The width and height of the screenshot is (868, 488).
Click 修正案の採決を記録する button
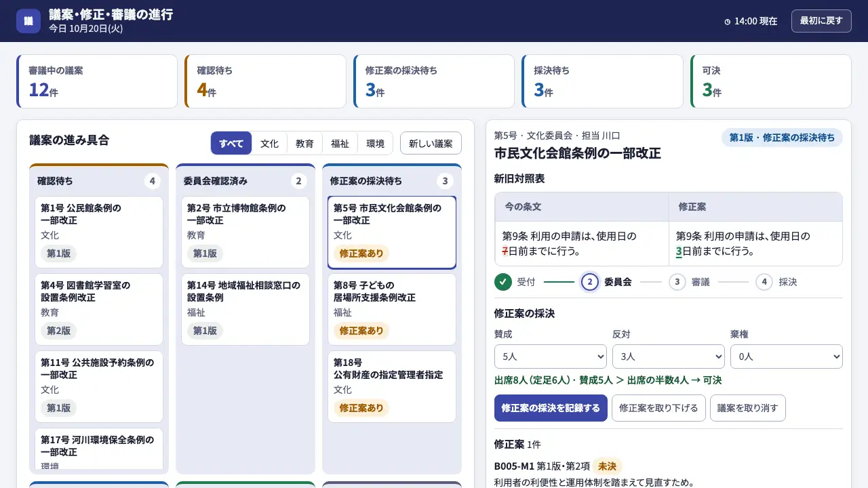click(551, 408)
